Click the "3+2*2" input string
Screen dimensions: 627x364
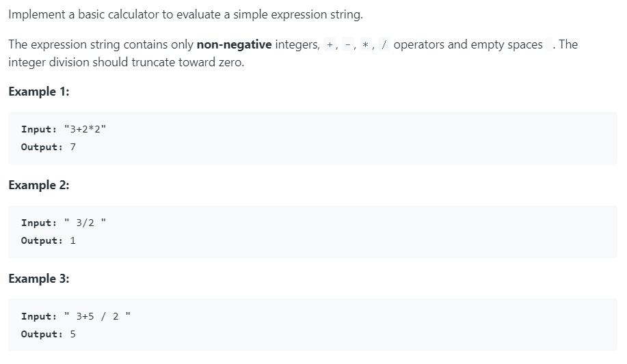click(85, 130)
